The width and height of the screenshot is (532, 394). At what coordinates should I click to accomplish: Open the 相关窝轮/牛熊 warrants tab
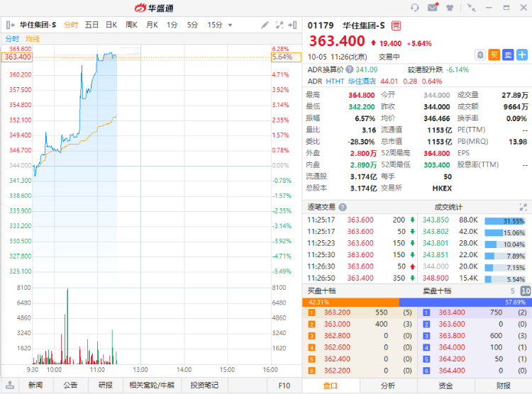click(x=152, y=385)
